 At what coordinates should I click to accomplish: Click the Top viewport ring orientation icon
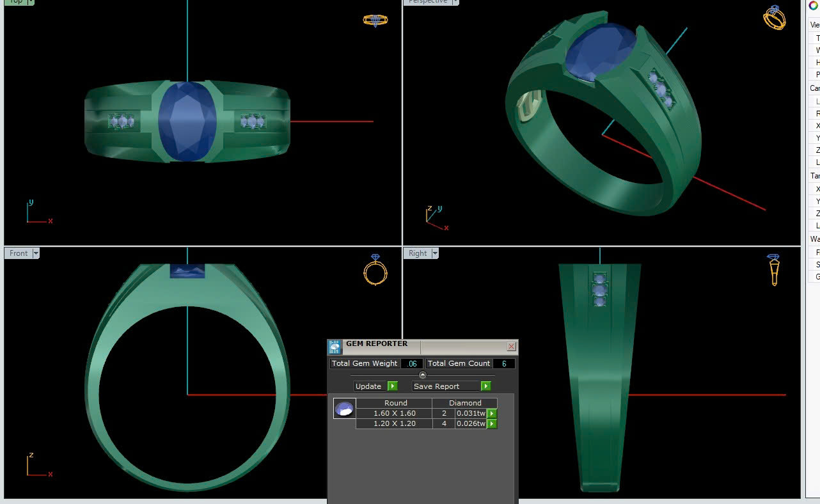[375, 20]
